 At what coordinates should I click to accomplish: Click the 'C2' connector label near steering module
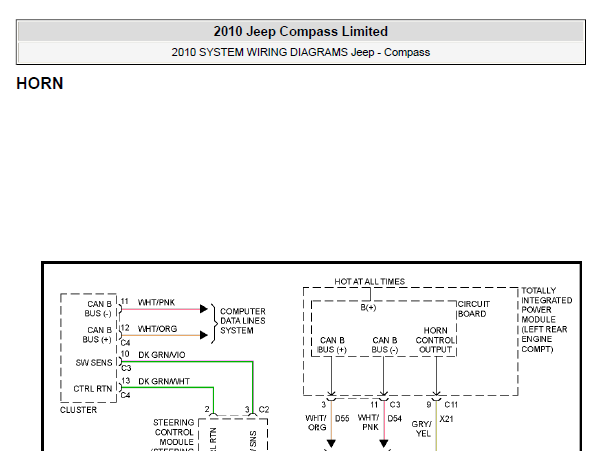point(264,409)
